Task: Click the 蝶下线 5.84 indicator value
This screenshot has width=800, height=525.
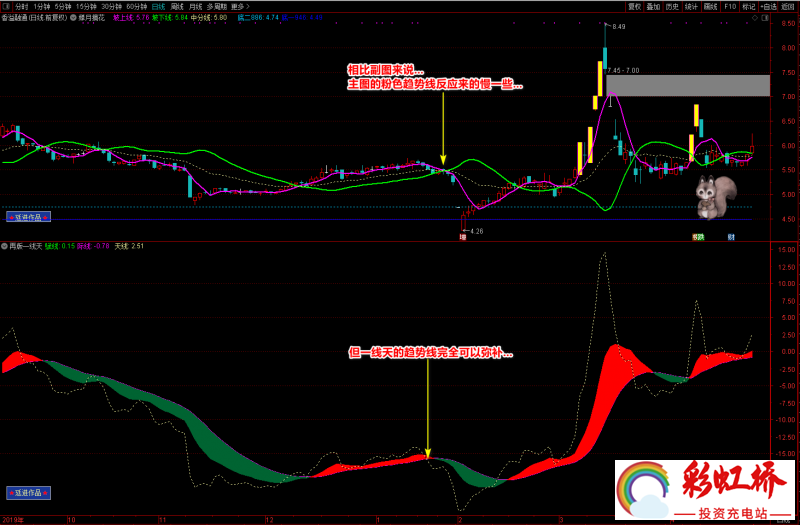Action: point(170,18)
